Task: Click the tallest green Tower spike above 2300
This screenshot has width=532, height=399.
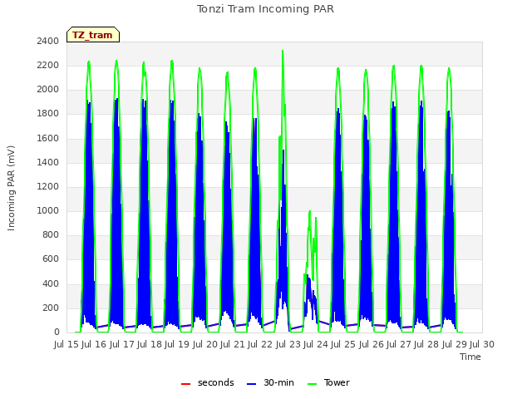Action: pyautogui.click(x=283, y=52)
